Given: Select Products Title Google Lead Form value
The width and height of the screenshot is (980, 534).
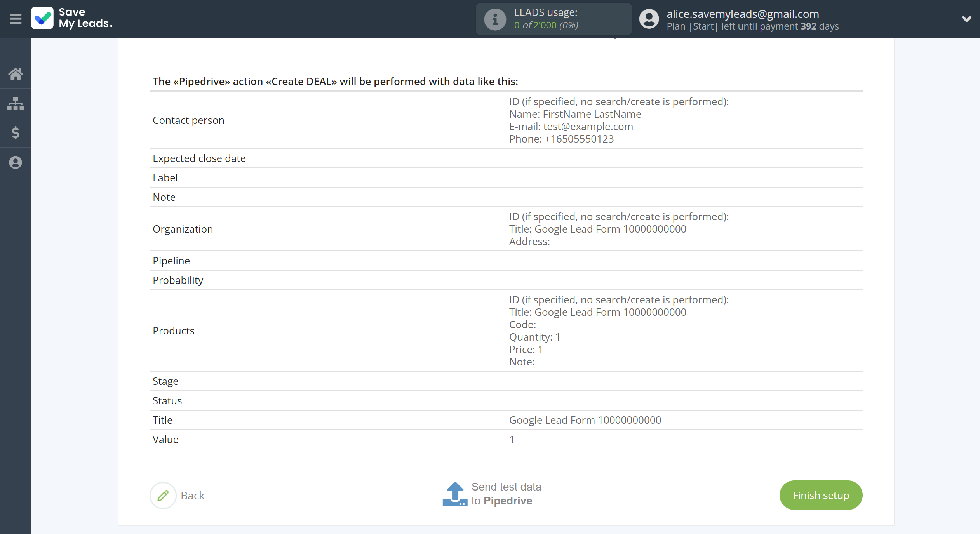Looking at the screenshot, I should click(x=597, y=312).
